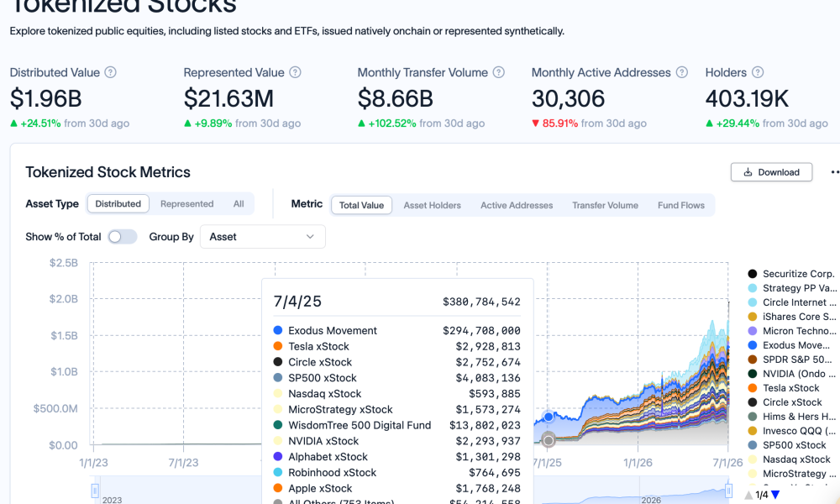Switch metric to Fund Flows
Viewport: 840px width, 504px height.
point(681,205)
